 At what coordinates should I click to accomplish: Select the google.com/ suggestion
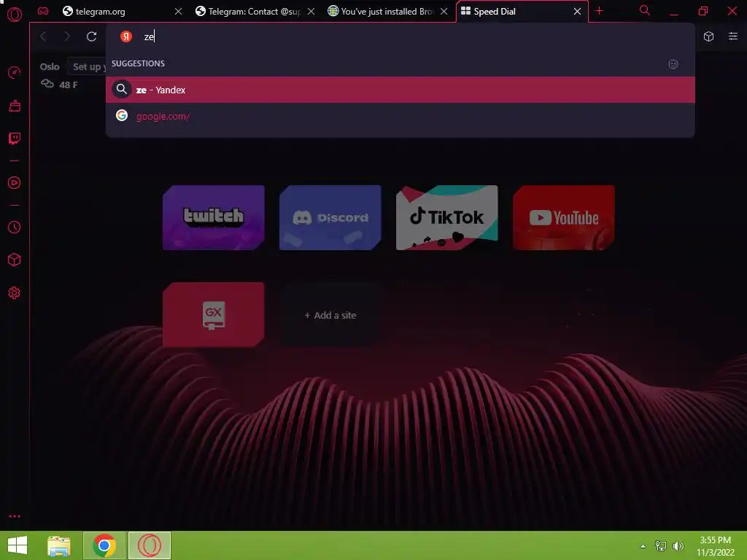click(x=400, y=116)
